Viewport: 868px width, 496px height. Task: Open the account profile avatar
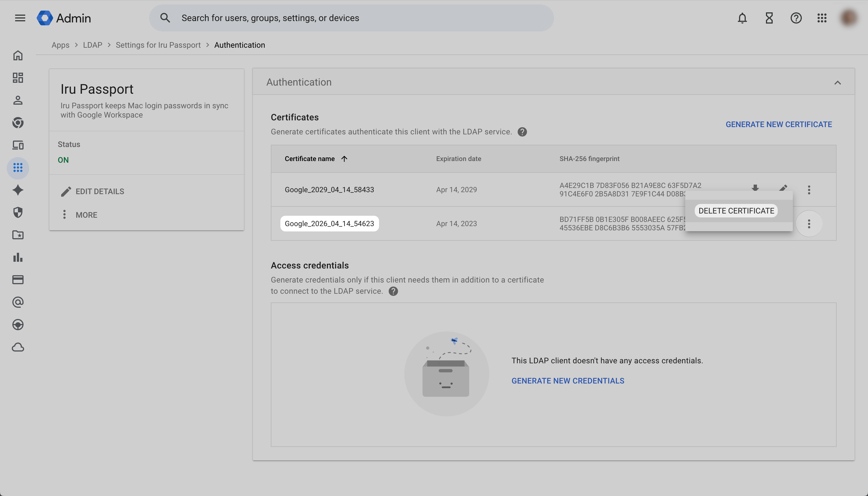[x=849, y=18]
